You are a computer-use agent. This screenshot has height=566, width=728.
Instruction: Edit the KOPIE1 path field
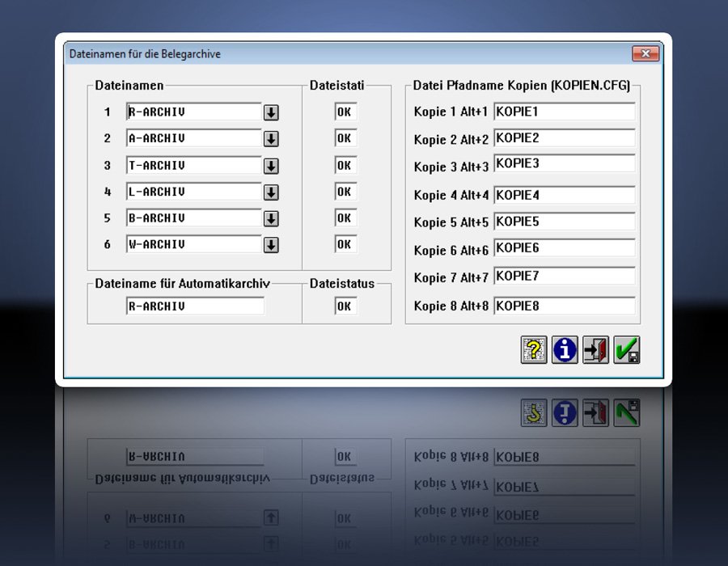click(564, 112)
